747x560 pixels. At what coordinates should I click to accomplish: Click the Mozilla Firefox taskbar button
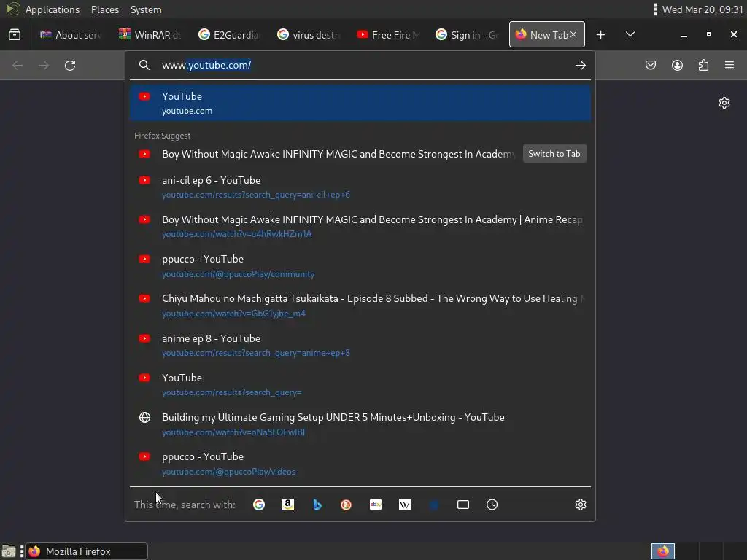(86, 551)
